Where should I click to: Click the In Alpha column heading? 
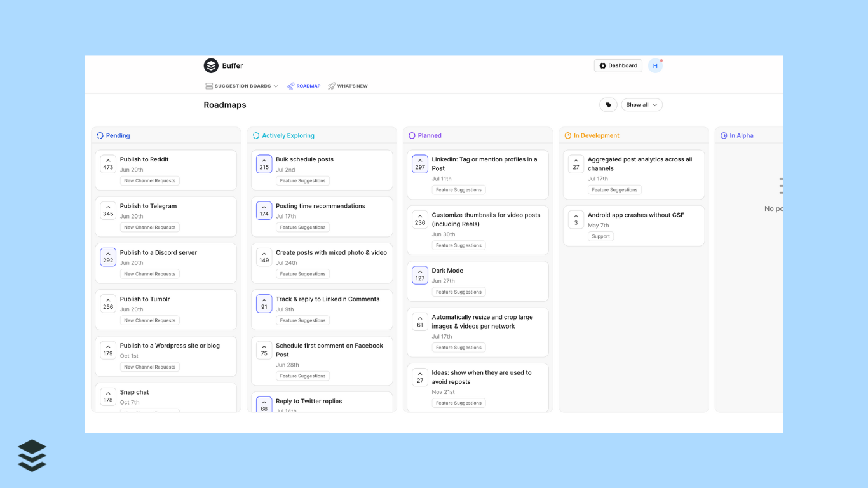(742, 135)
